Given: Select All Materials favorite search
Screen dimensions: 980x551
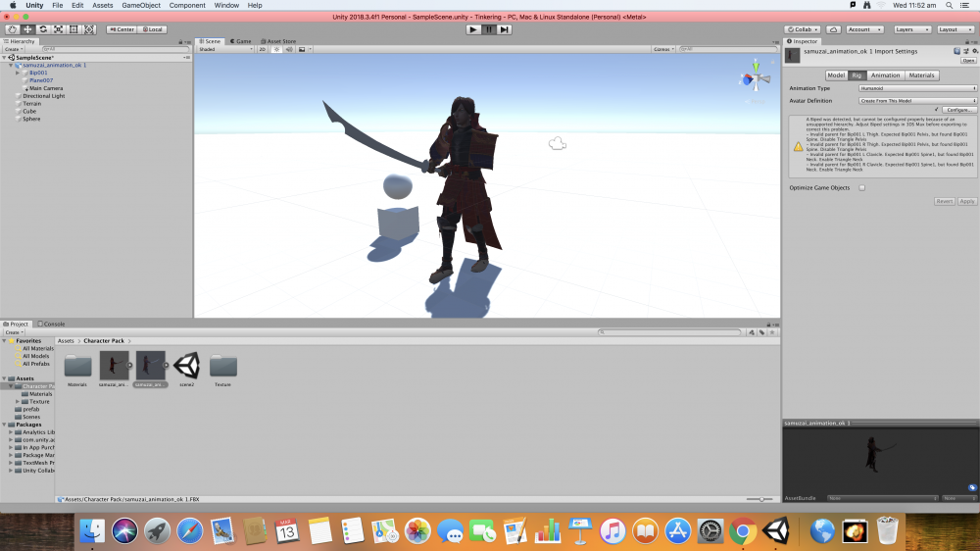Looking at the screenshot, I should tap(37, 348).
